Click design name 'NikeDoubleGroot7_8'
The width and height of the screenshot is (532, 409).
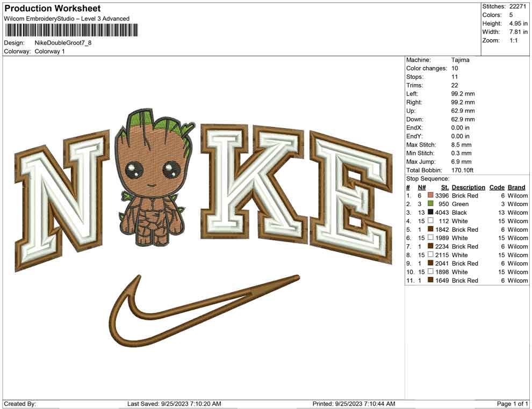pyautogui.click(x=63, y=43)
